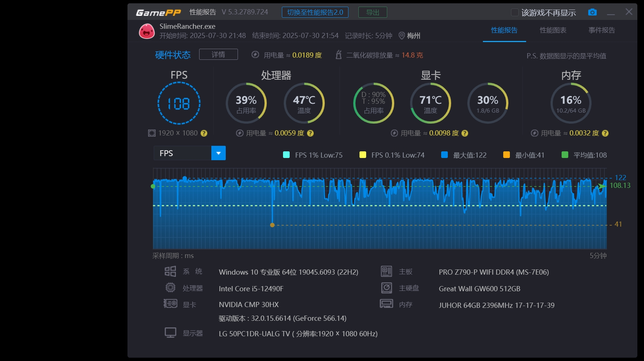Click the version V 5.3.2789.724 text
The image size is (644, 361).
245,12
